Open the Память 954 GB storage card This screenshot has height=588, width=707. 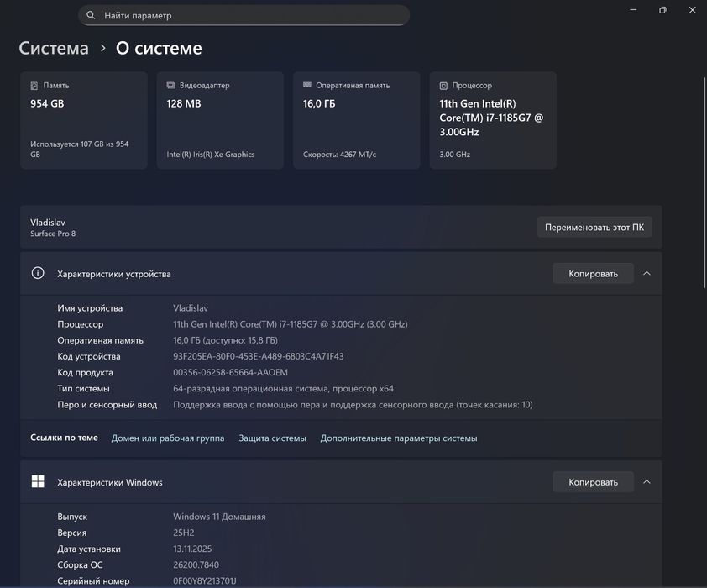84,120
